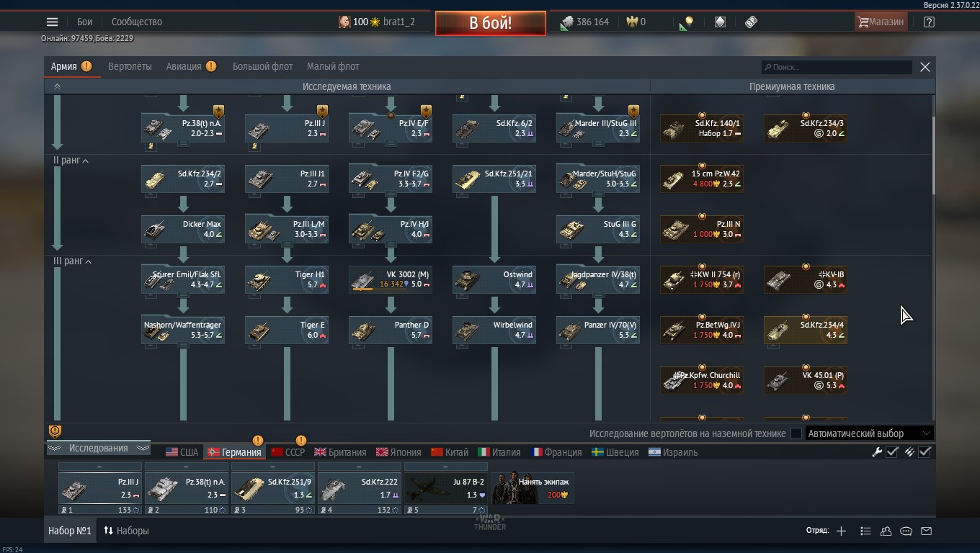
Task: Select the Ostwind vehicle card
Action: (494, 279)
